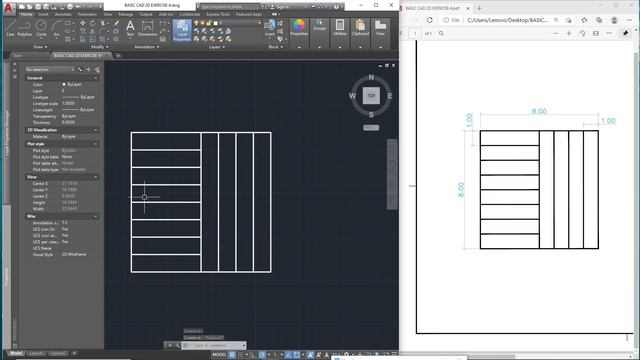
Task: Select the Circle tool
Action: coord(41,28)
